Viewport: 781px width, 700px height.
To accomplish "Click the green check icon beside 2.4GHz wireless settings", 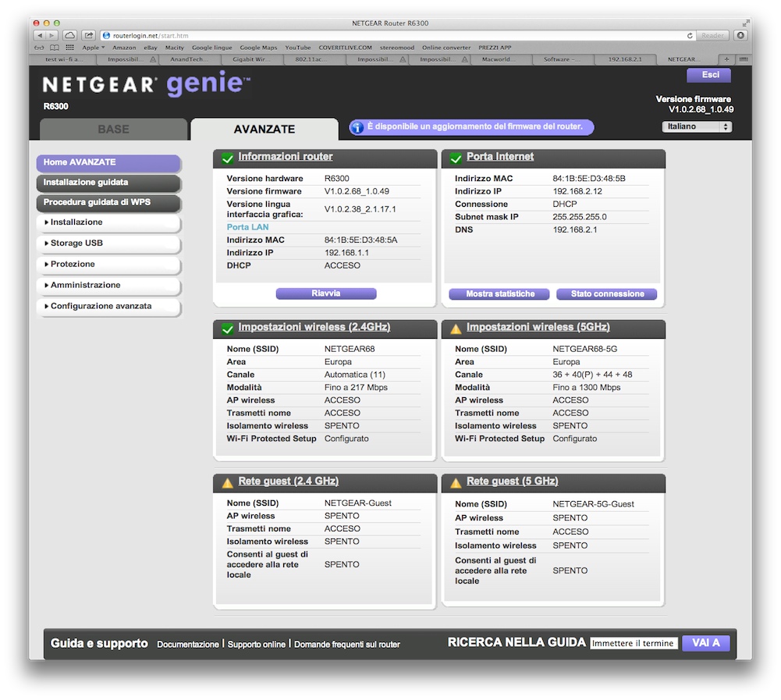I will click(228, 329).
